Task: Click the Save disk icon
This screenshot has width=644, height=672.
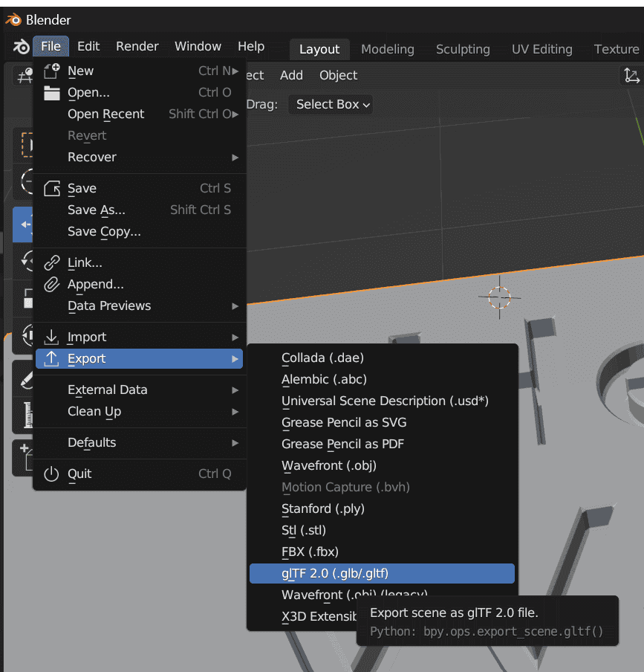Action: (x=52, y=189)
